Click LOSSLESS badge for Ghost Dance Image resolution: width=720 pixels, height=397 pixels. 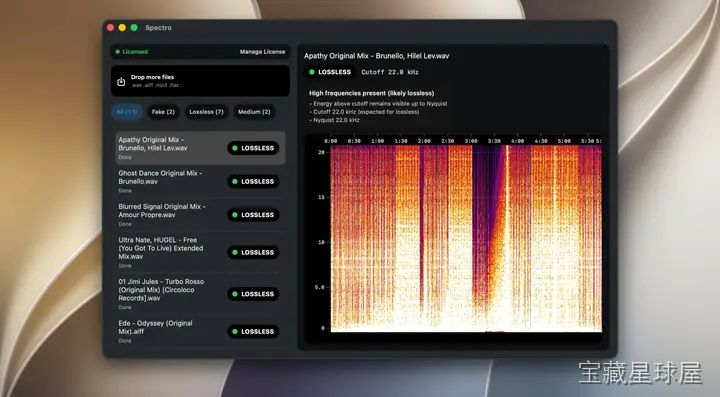tap(253, 182)
